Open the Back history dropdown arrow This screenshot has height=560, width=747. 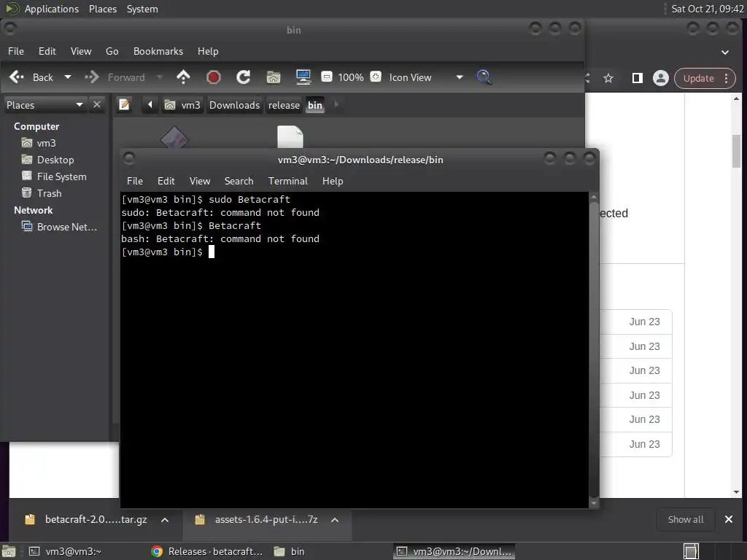tap(68, 77)
